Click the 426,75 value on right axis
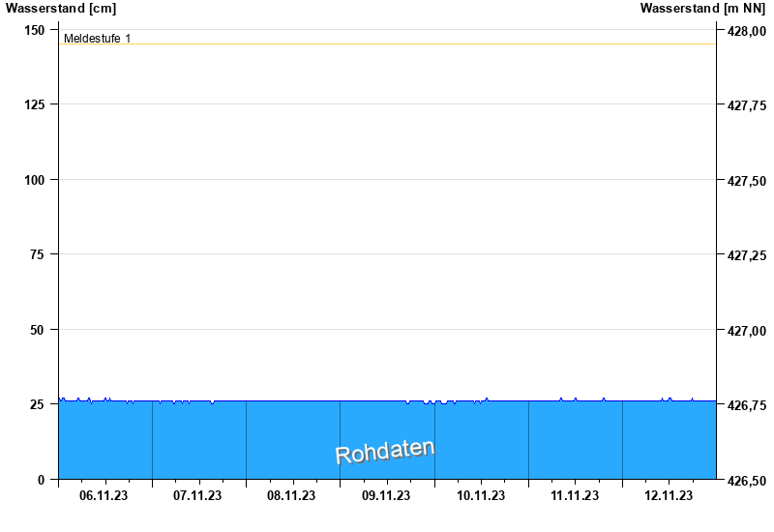This screenshot has width=774, height=532. [x=746, y=405]
